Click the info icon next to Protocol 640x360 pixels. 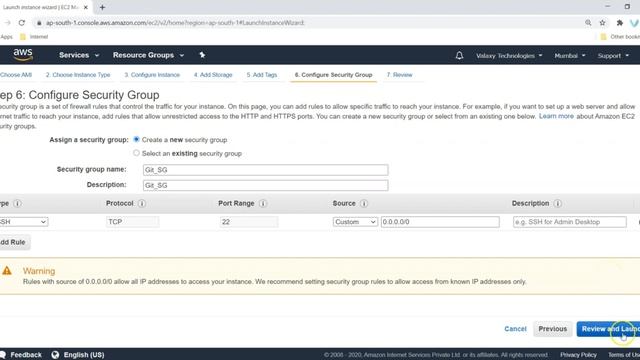[142, 203]
